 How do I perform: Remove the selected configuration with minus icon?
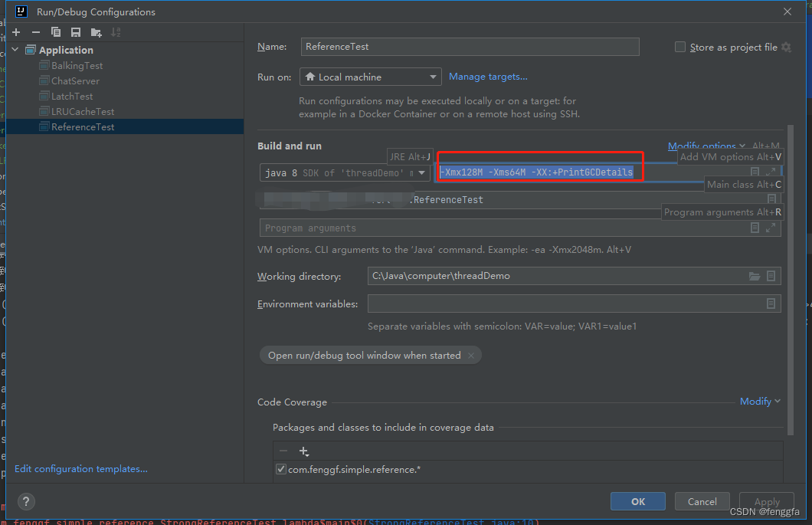(x=36, y=32)
